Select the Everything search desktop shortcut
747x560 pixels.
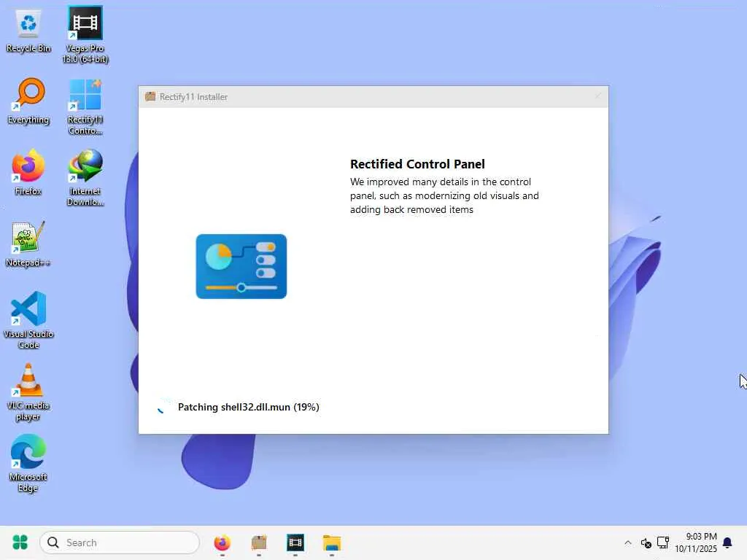(28, 101)
